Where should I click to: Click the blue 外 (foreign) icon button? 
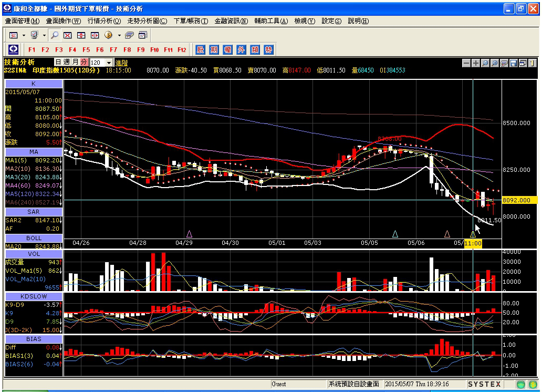point(241,50)
